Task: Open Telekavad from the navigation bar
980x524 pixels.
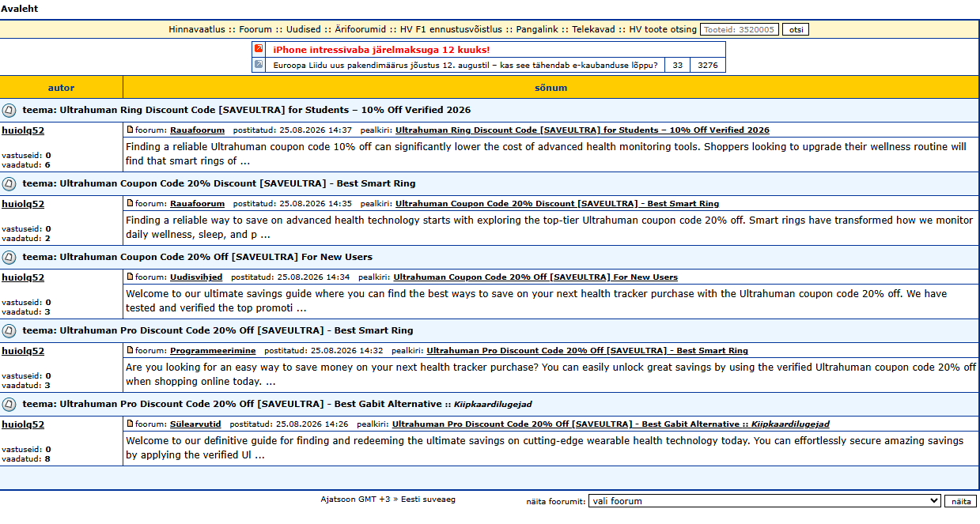Action: pyautogui.click(x=593, y=29)
